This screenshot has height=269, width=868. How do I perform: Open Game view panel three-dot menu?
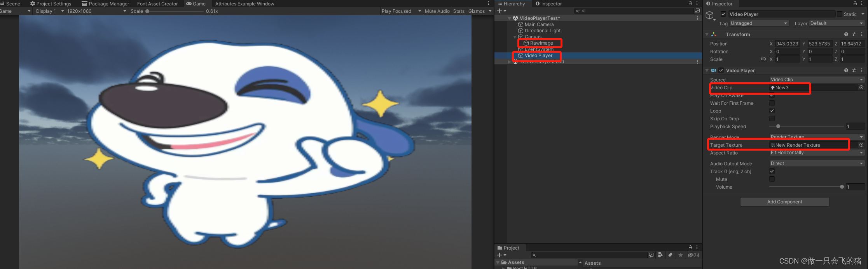point(489,3)
